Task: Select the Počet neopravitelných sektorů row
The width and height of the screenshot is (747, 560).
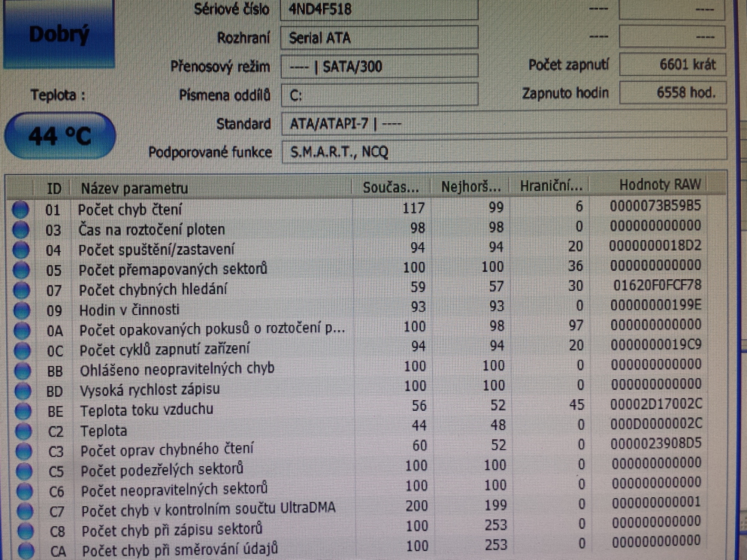Action: (174, 489)
